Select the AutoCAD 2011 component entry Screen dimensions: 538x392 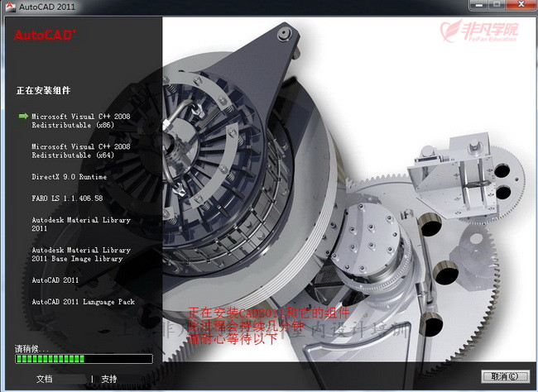click(55, 280)
